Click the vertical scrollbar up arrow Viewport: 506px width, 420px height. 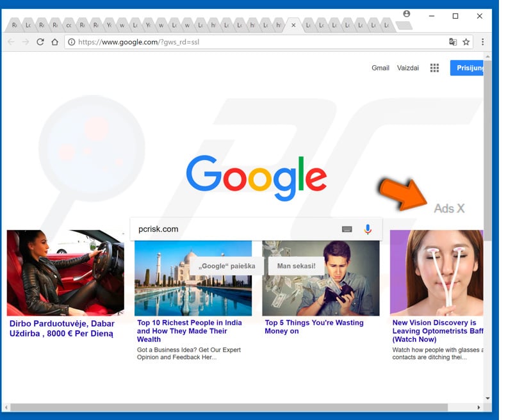click(x=487, y=56)
